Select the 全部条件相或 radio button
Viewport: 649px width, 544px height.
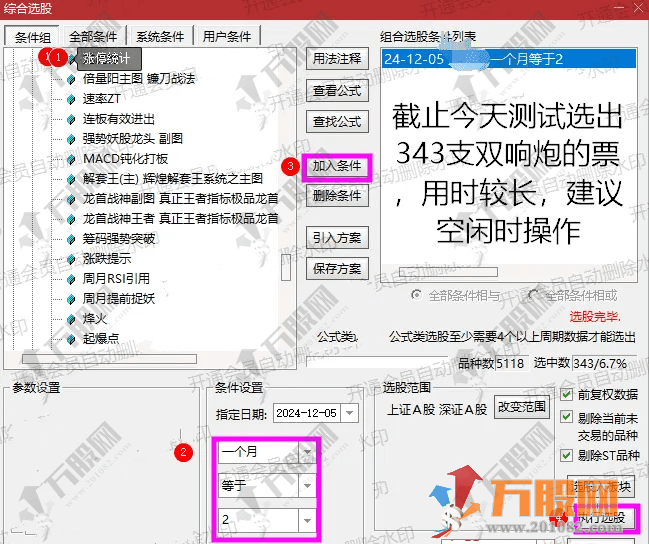[x=534, y=295]
